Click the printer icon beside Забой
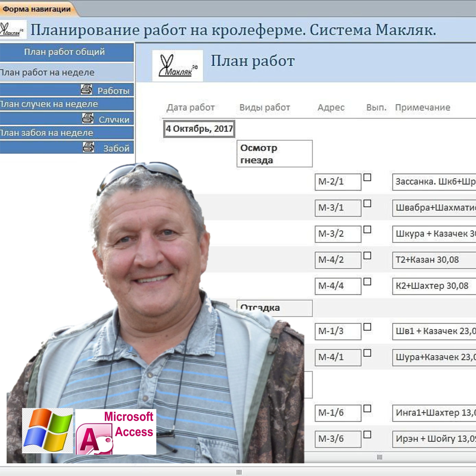 pyautogui.click(x=88, y=147)
